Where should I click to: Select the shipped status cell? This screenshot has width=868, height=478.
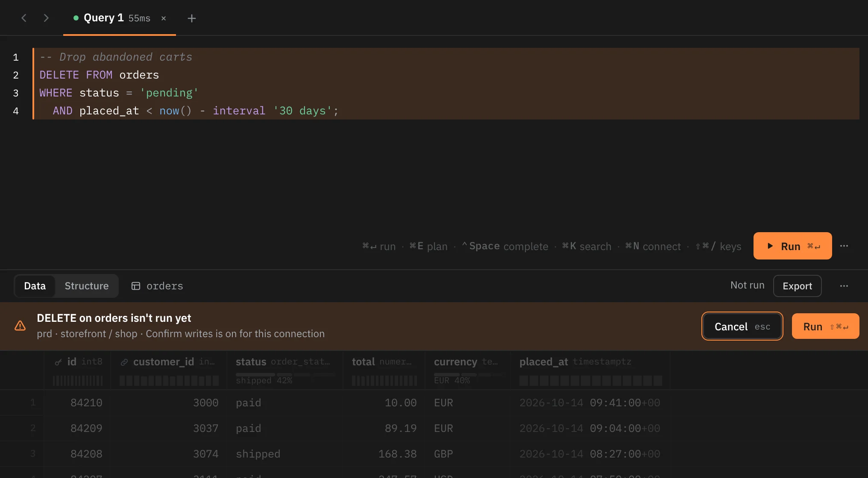point(285,454)
